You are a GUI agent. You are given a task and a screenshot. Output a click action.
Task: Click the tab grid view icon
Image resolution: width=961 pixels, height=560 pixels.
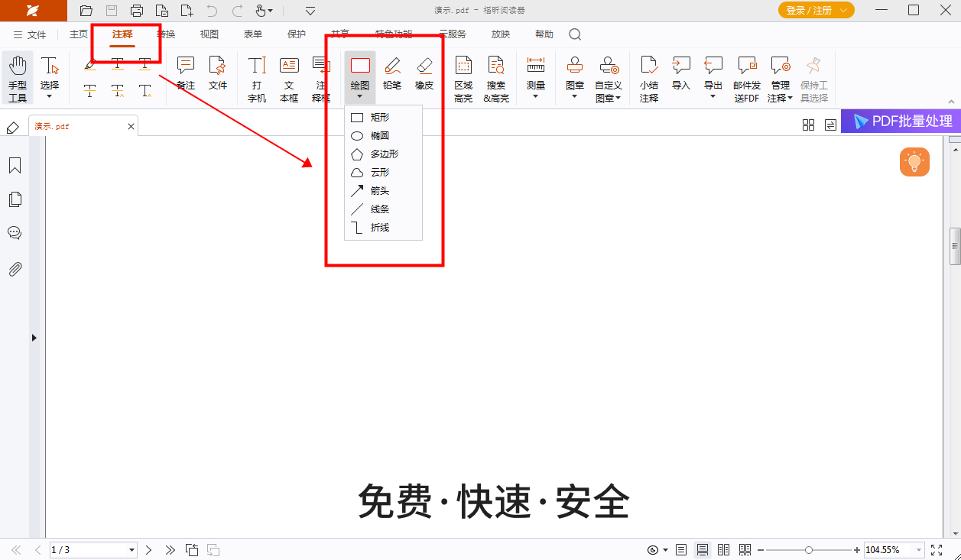tap(808, 125)
